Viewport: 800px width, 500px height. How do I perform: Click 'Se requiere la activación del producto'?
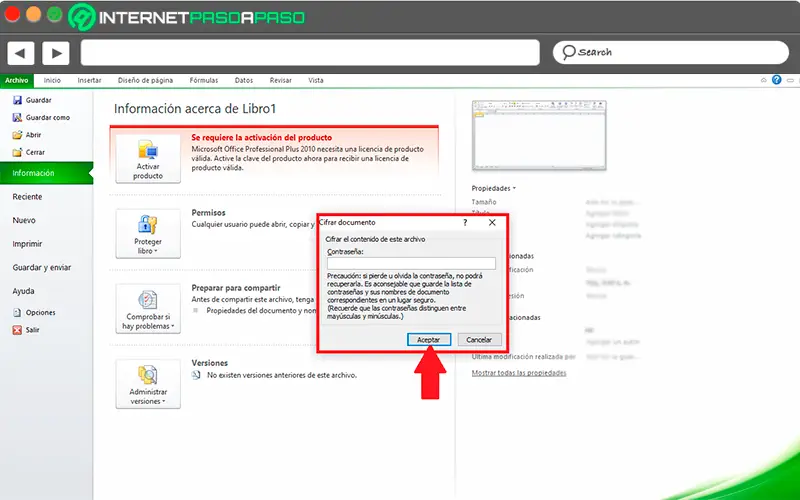[261, 137]
